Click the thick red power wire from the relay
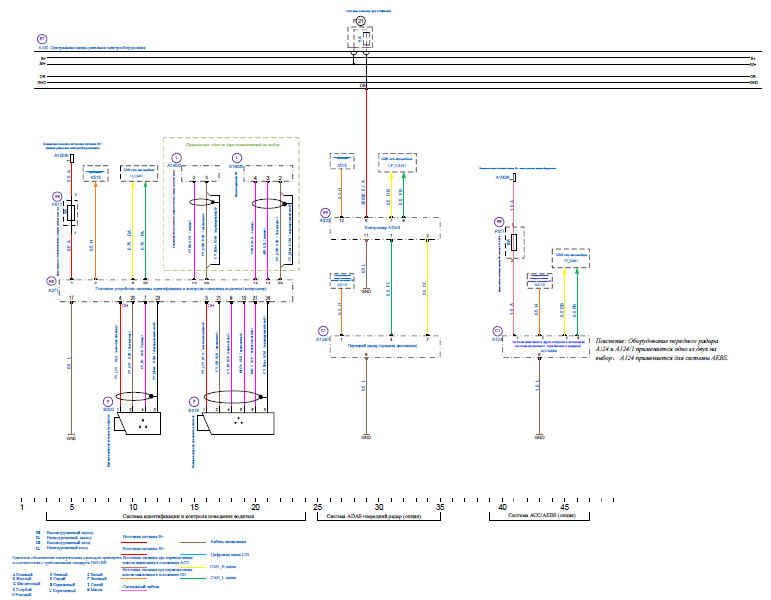771x600 pixels. click(x=365, y=150)
